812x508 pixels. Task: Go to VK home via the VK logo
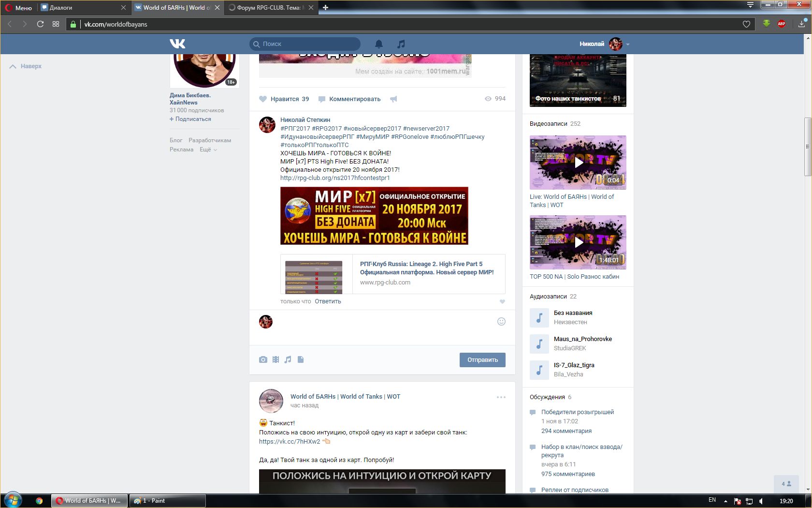pos(177,44)
